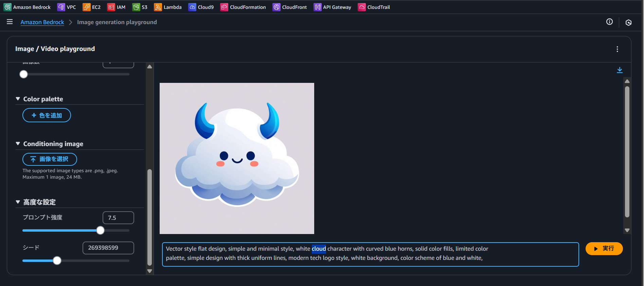Image resolution: width=644 pixels, height=286 pixels.
Task: Run generation with the 実行 button
Action: point(604,249)
